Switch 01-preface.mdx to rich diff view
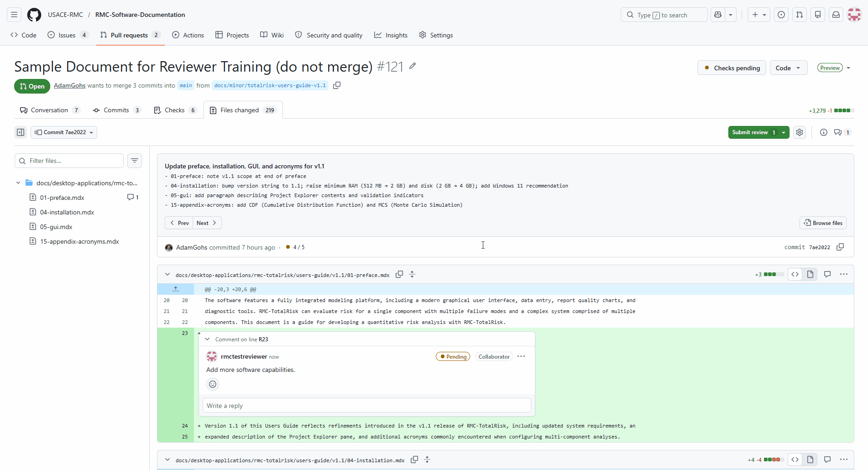 click(x=810, y=274)
